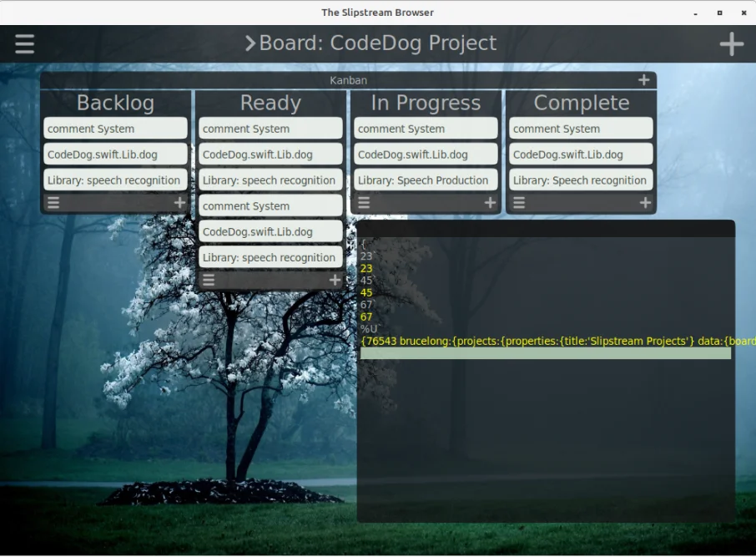This screenshot has height=557, width=756.
Task: Add a card to Complete column
Action: (x=645, y=203)
